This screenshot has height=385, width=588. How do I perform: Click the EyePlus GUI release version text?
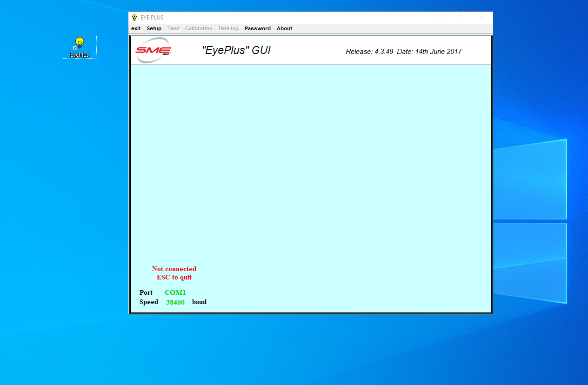point(403,52)
